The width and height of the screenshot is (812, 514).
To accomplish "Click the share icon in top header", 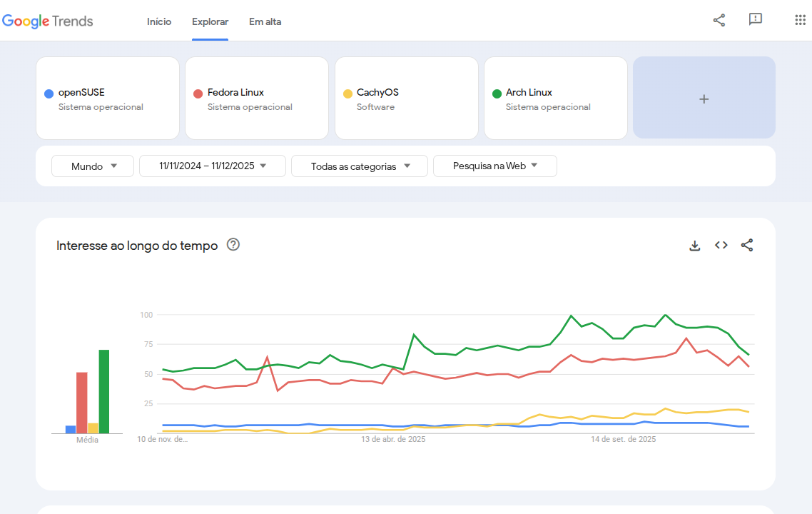I will (x=719, y=20).
